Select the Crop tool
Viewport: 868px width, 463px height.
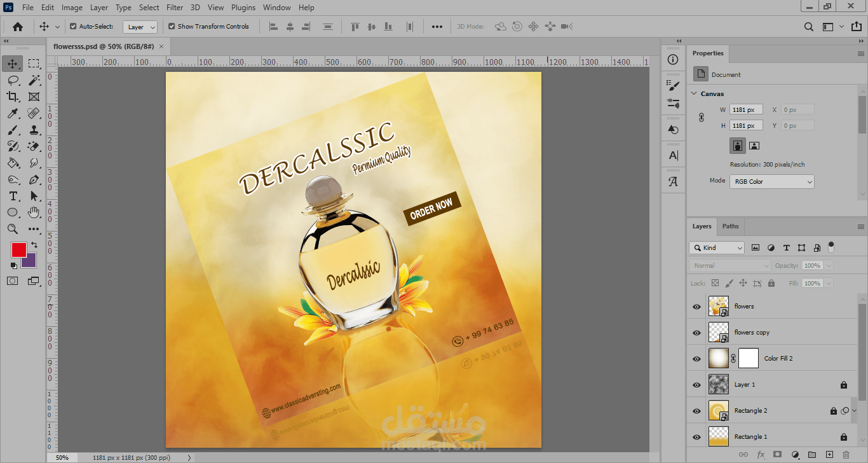(13, 97)
